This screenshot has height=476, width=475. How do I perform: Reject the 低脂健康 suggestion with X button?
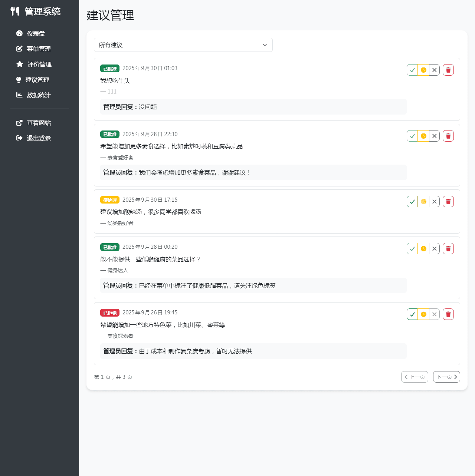click(434, 248)
